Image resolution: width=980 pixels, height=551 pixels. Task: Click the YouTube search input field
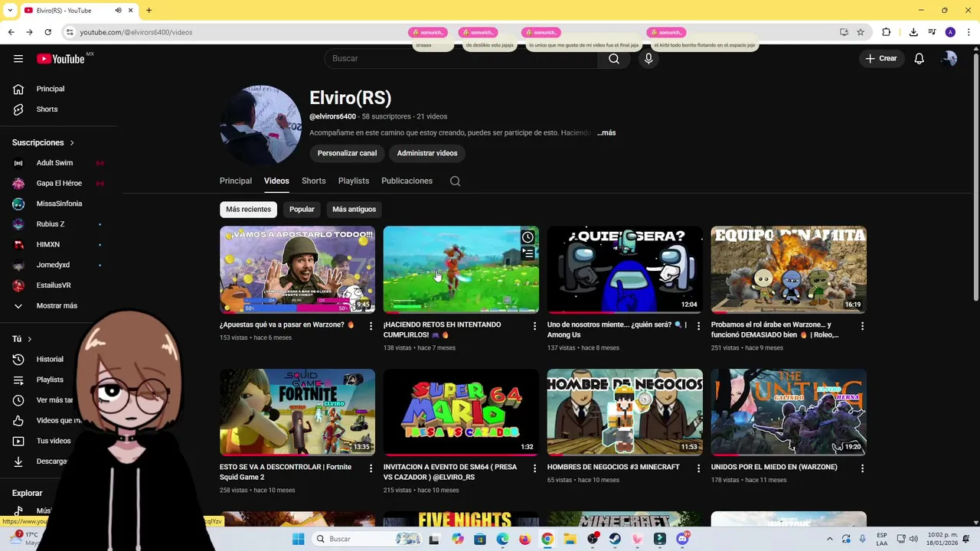click(x=461, y=59)
